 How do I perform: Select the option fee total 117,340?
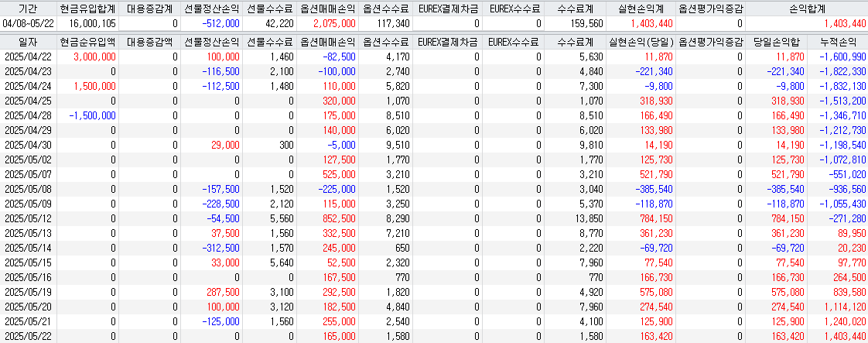click(x=393, y=23)
